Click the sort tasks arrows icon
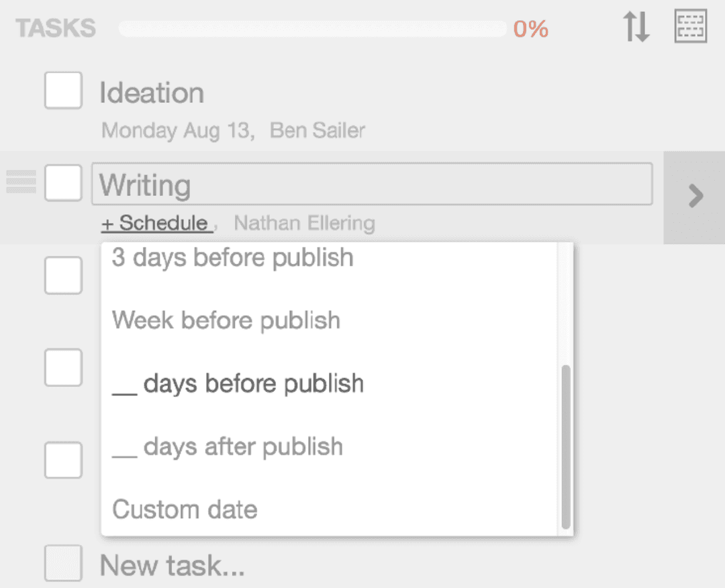 (636, 27)
